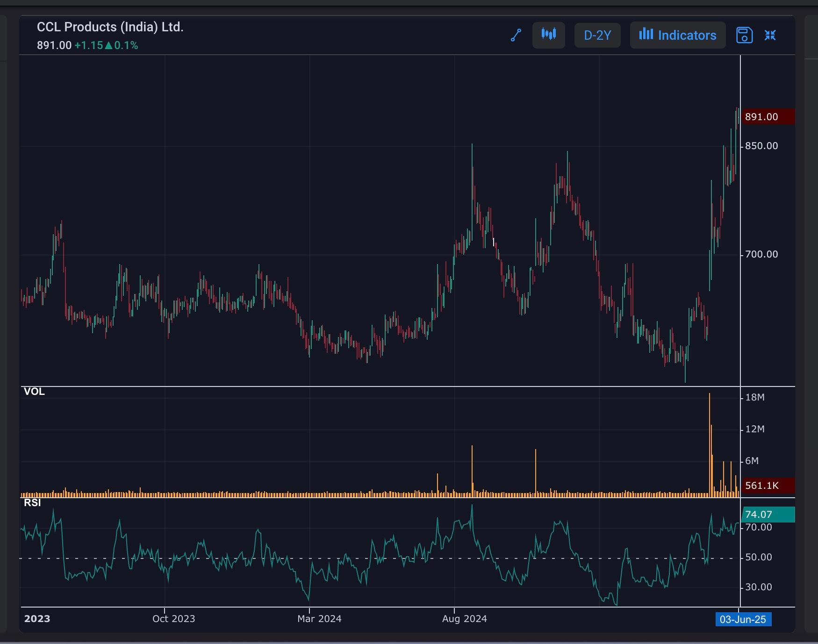Collapse the chart from fullscreen
The height and width of the screenshot is (644, 818).
pyautogui.click(x=770, y=35)
